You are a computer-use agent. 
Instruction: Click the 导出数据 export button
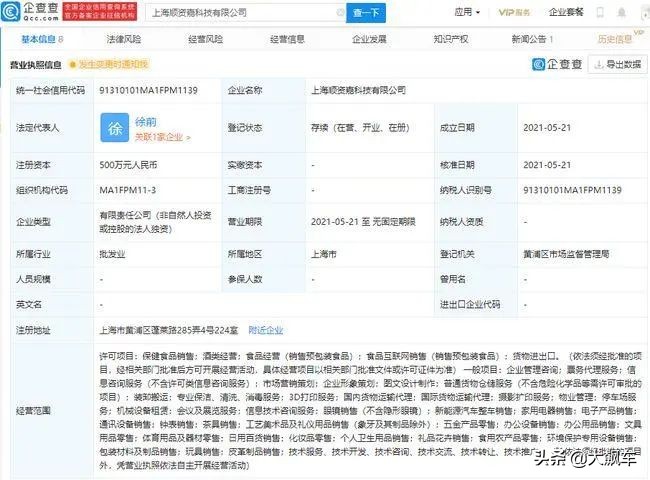[x=617, y=65]
